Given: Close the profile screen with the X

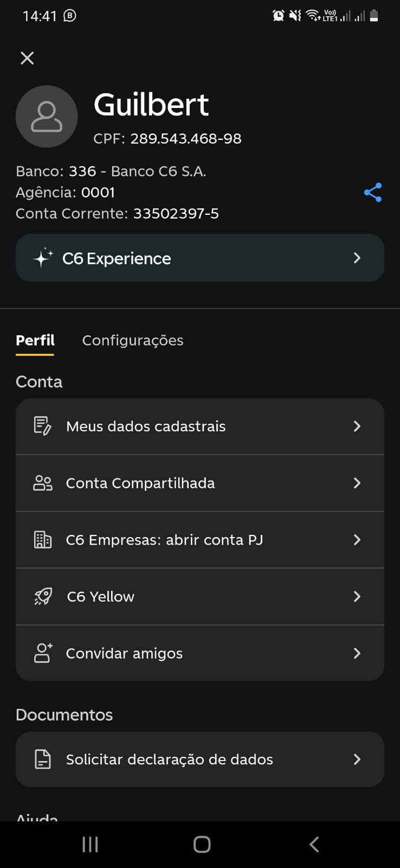Looking at the screenshot, I should (27, 58).
